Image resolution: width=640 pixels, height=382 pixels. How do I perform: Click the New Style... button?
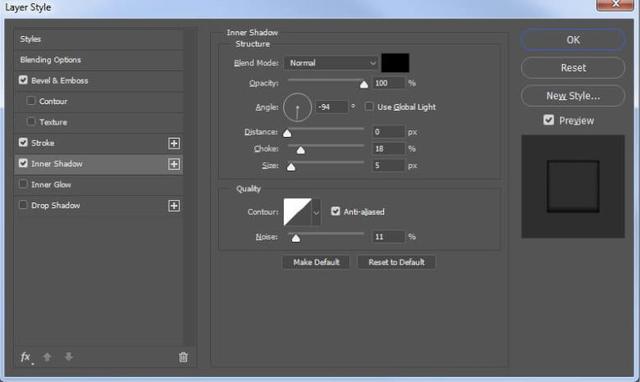pyautogui.click(x=573, y=96)
